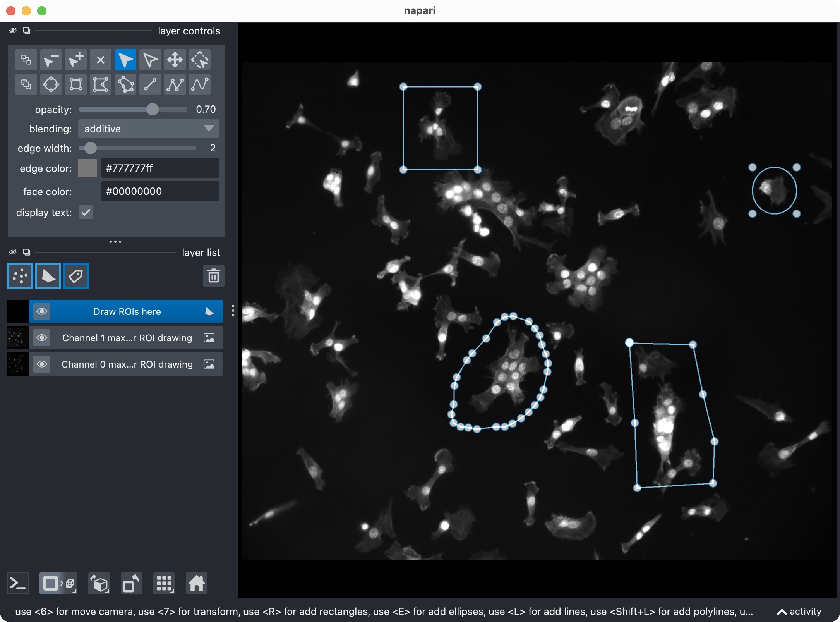Hide Channel 1 max layer

coord(42,338)
